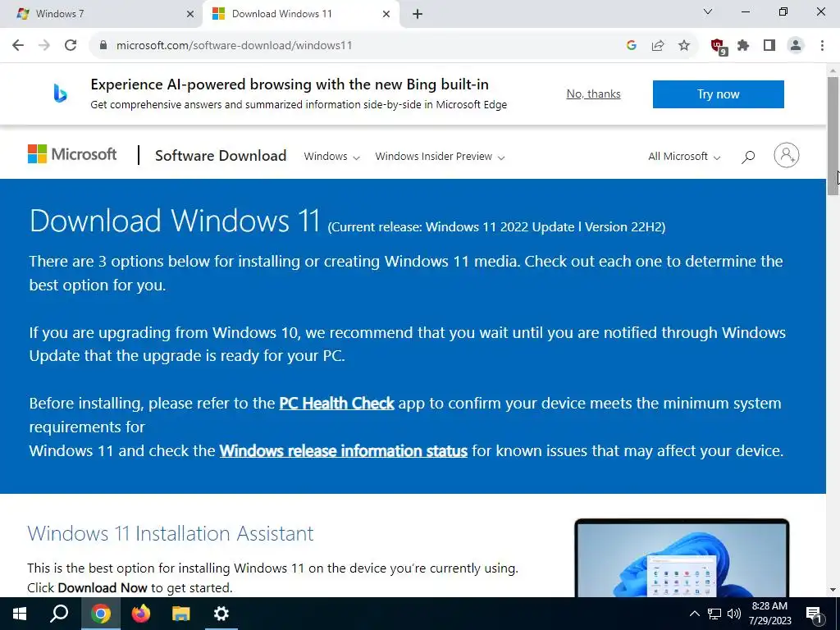840x630 pixels.
Task: Open taskbar search magnifier
Action: (59, 614)
